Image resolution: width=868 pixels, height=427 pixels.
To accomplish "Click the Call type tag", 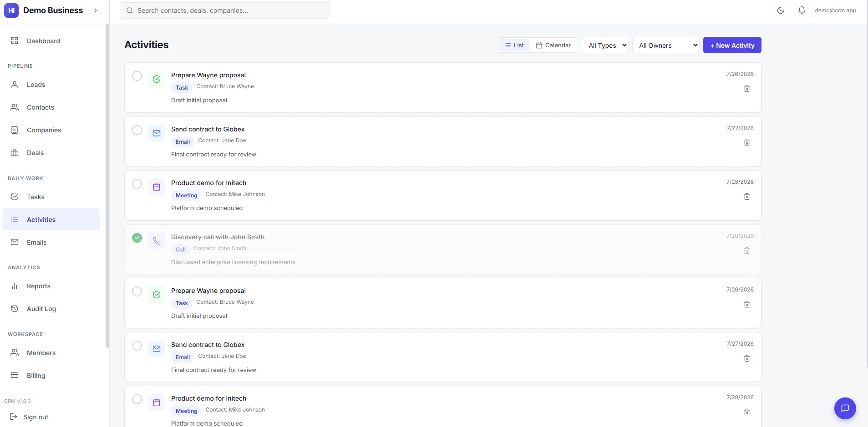I will [x=181, y=249].
